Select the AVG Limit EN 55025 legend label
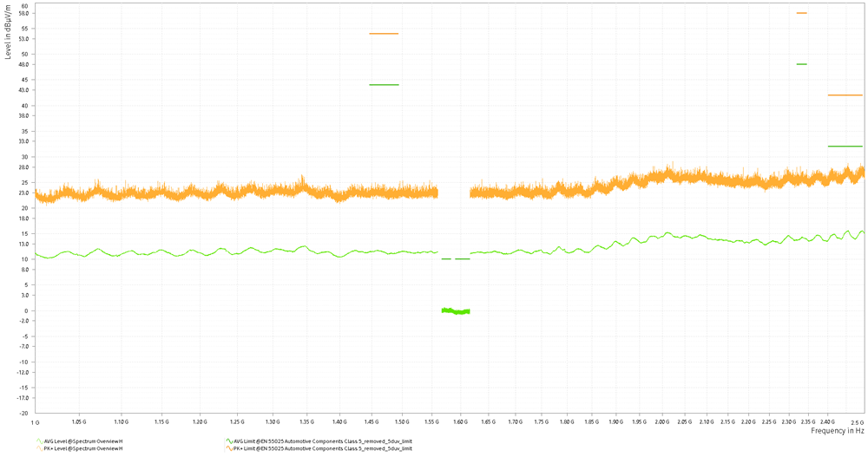This screenshot has height=457, width=868. tap(321, 441)
